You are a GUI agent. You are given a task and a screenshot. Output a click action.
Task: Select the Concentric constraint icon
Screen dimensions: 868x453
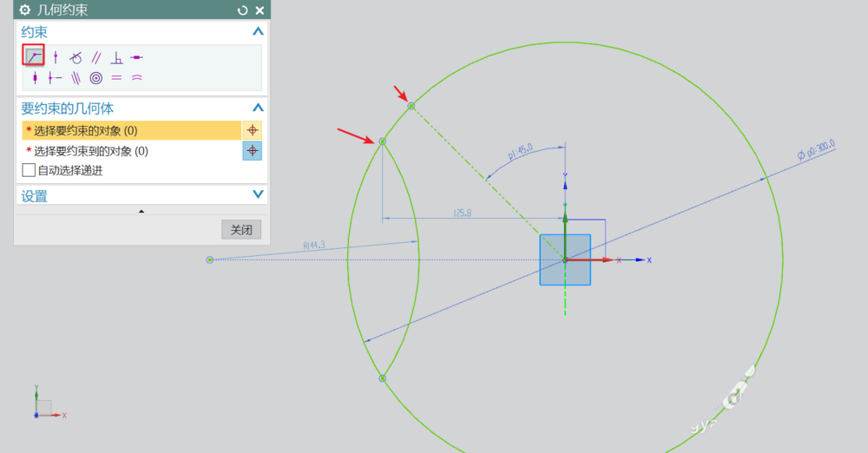click(x=96, y=78)
